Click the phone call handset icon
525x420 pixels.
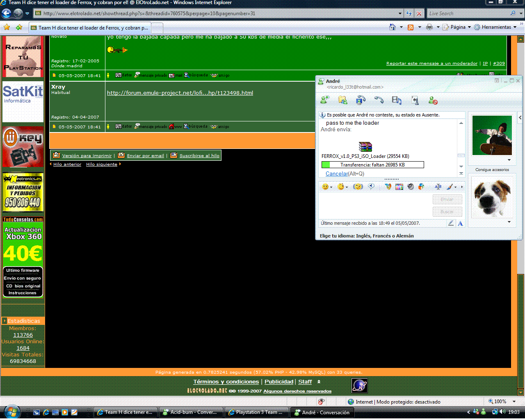[379, 100]
